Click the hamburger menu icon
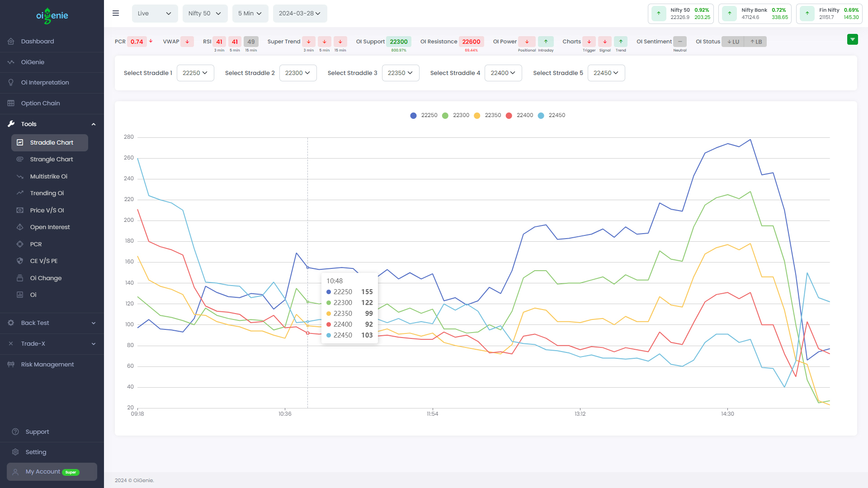The height and width of the screenshot is (488, 868). click(x=116, y=14)
